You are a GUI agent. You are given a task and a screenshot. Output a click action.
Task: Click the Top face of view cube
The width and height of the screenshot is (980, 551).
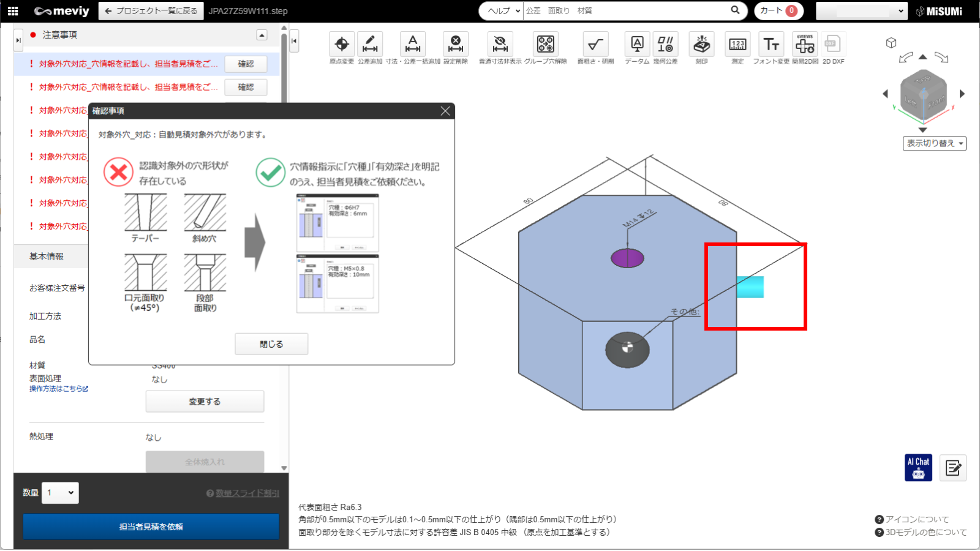tap(922, 80)
